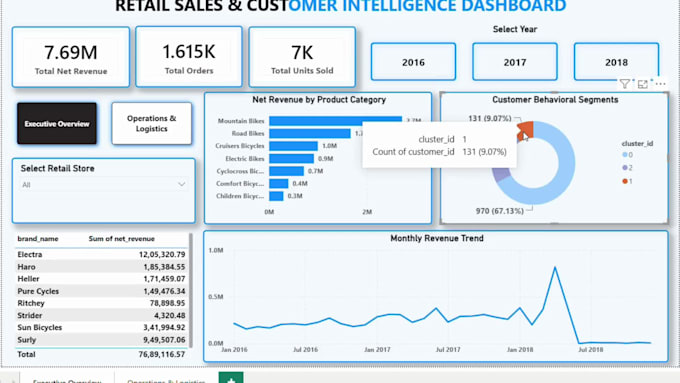This screenshot has width=680, height=383.
Task: Filter the year to 2018
Action: 616,62
